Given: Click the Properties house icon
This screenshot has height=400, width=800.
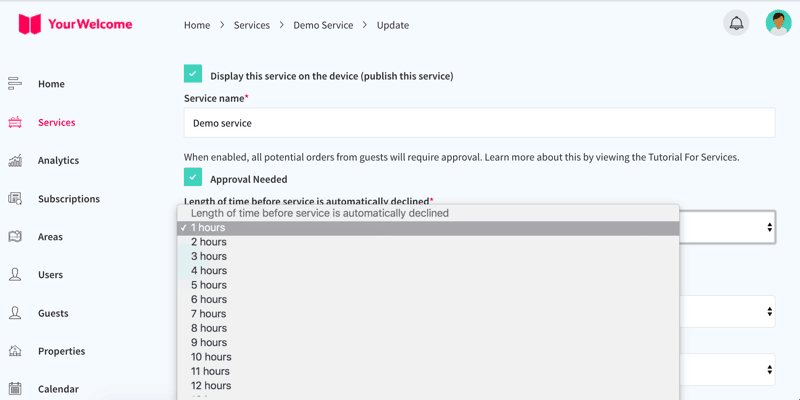Looking at the screenshot, I should click(15, 351).
